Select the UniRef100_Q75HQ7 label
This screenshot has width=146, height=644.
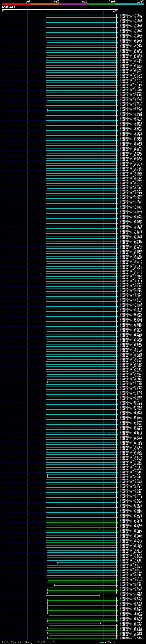coord(131,422)
